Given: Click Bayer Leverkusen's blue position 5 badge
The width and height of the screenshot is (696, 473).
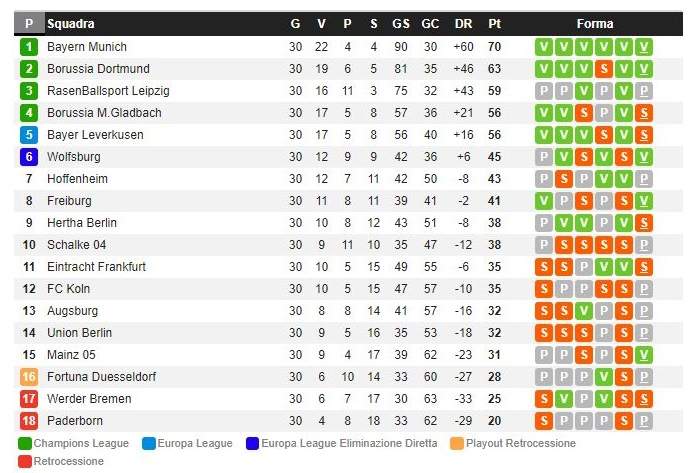Looking at the screenshot, I should [x=28, y=135].
